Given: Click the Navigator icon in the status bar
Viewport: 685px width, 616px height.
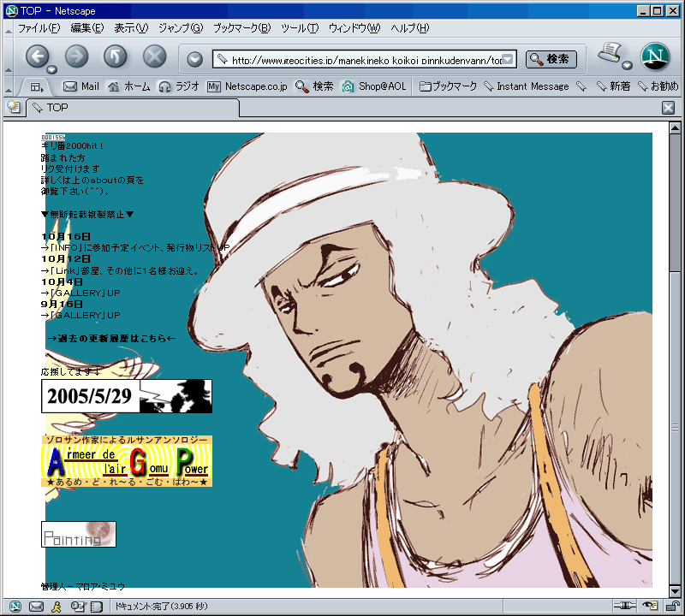Looking at the screenshot, I should click(x=15, y=606).
